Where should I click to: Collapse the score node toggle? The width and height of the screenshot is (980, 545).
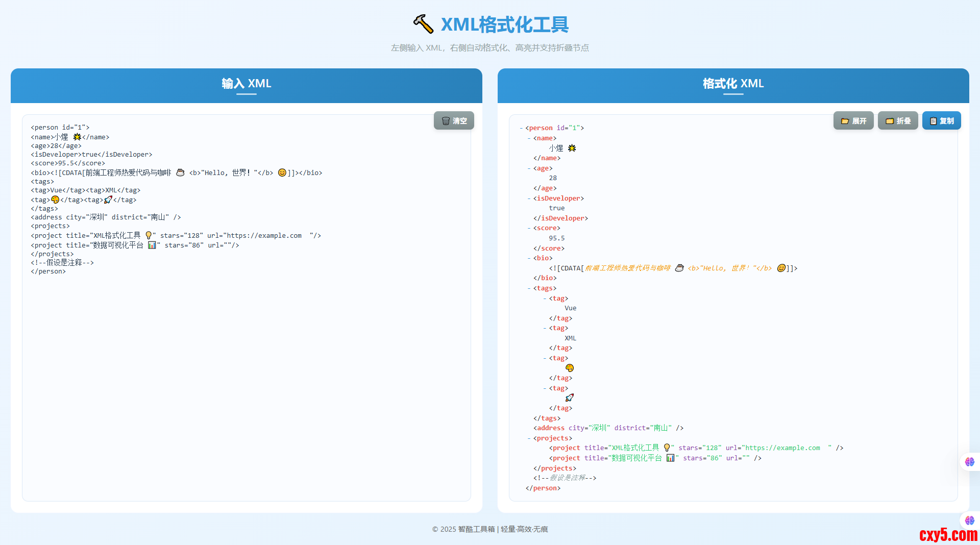pos(529,228)
